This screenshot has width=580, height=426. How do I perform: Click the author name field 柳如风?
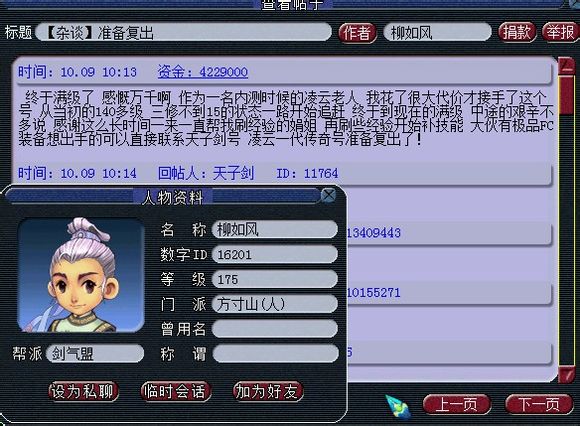[x=438, y=33]
